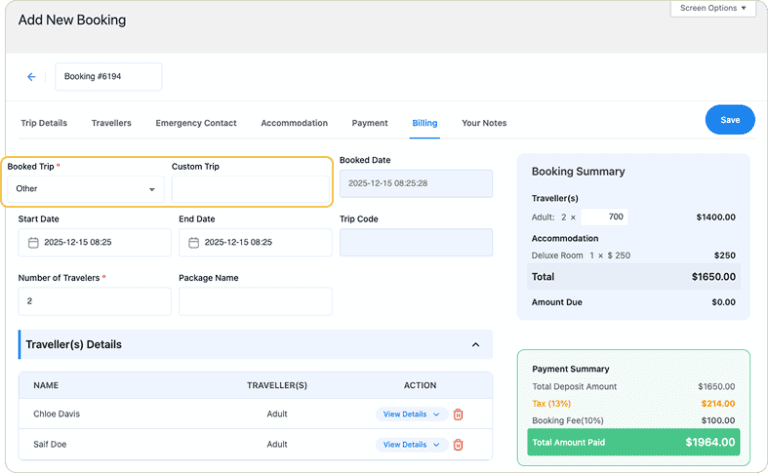Click the Custom Trip input field
The height and width of the screenshot is (473, 768).
click(250, 189)
